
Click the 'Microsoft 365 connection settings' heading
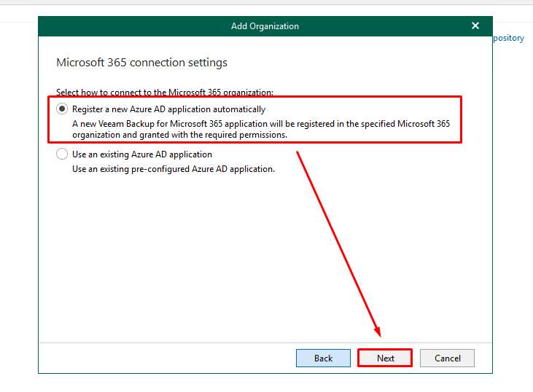point(141,63)
